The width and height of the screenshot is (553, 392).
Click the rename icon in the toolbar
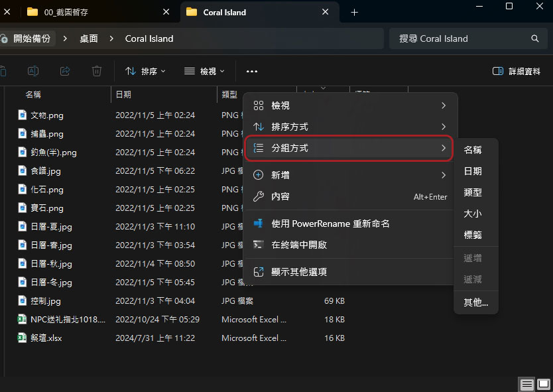tap(33, 71)
